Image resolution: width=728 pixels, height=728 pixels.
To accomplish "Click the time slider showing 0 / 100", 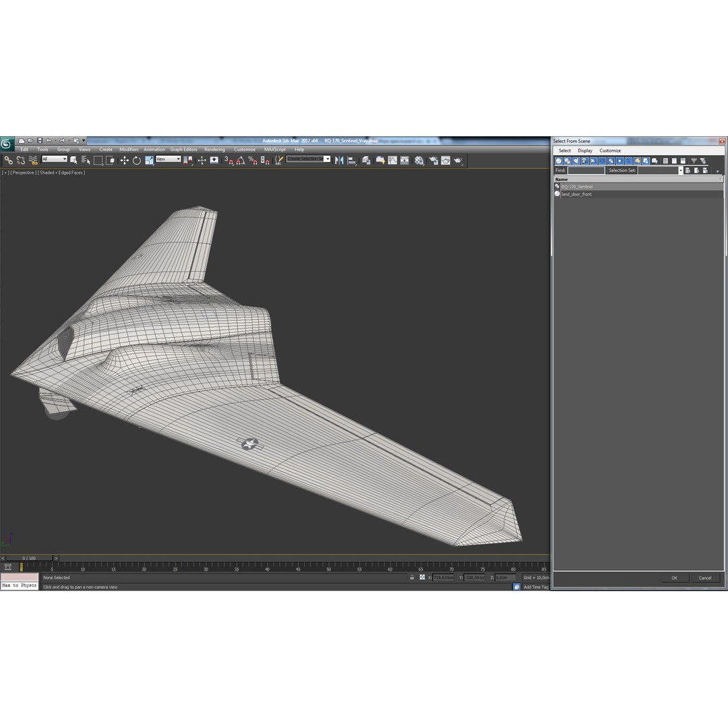I will coord(29,558).
